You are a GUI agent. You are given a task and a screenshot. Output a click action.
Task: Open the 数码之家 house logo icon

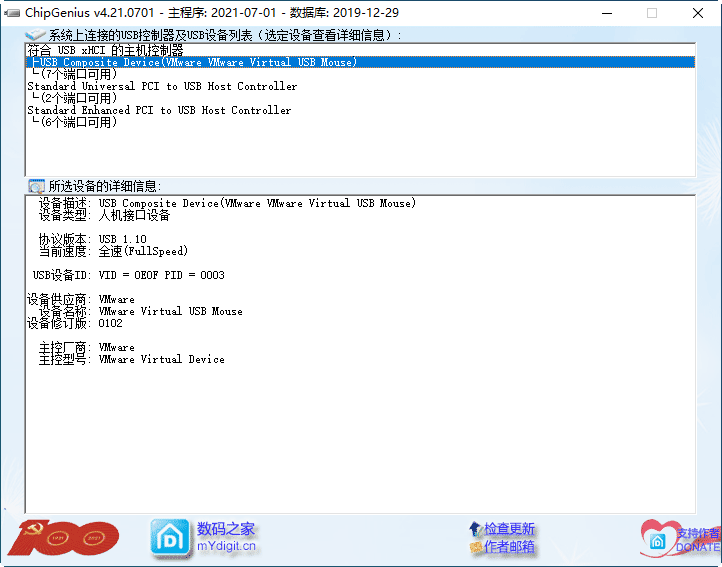(x=170, y=538)
